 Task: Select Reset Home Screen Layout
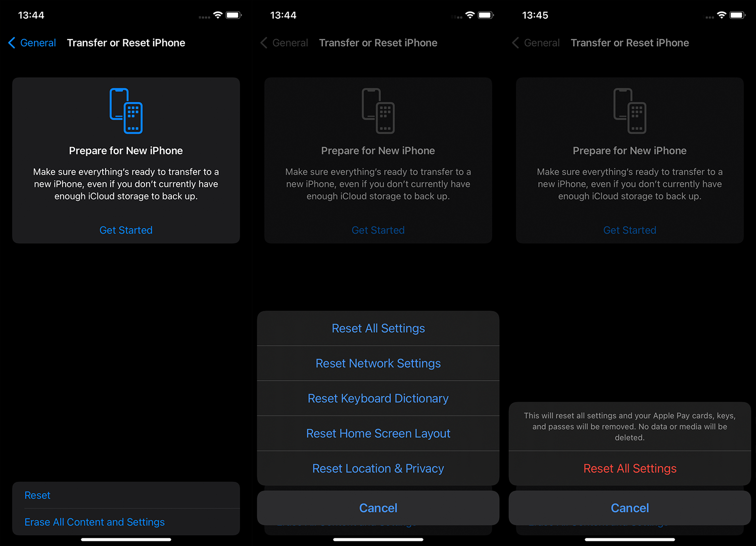pos(378,433)
